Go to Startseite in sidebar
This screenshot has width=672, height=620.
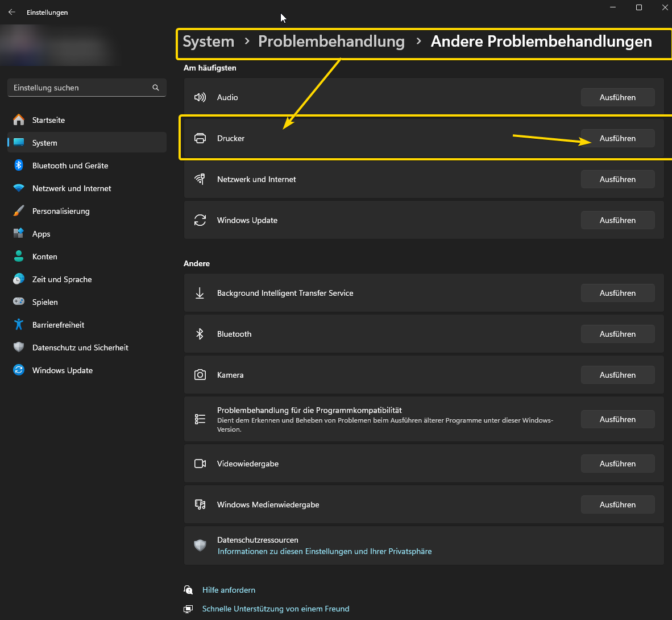click(x=48, y=120)
